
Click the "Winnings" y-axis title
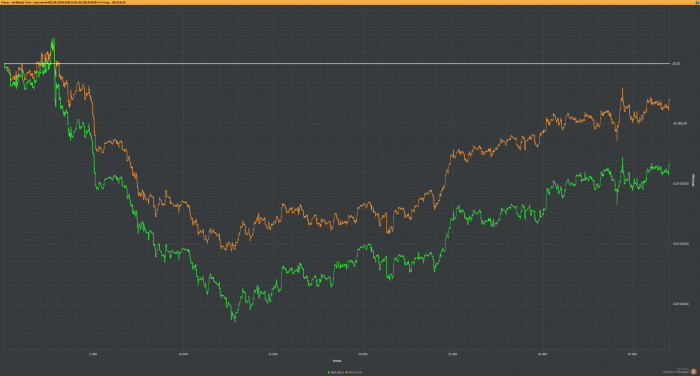coord(693,180)
